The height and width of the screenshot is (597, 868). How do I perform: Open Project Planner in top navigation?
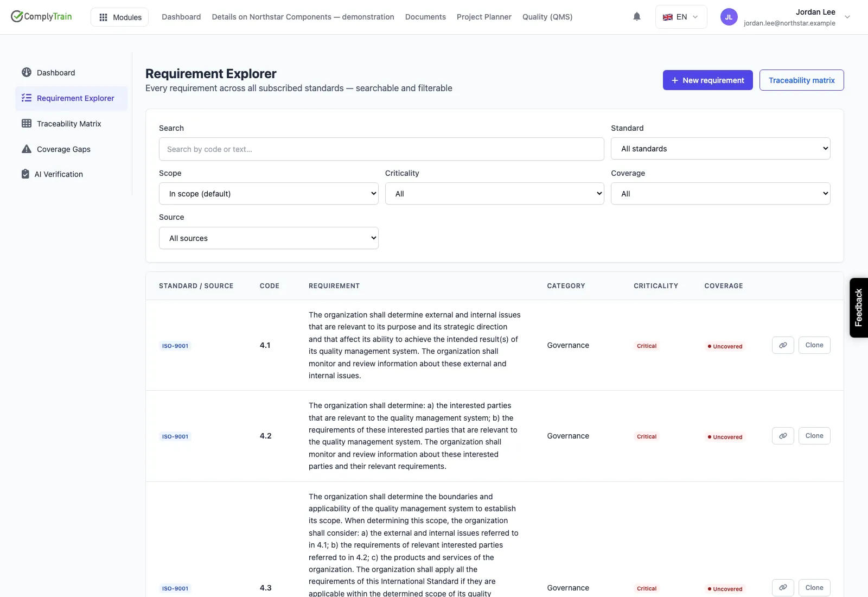click(x=484, y=17)
